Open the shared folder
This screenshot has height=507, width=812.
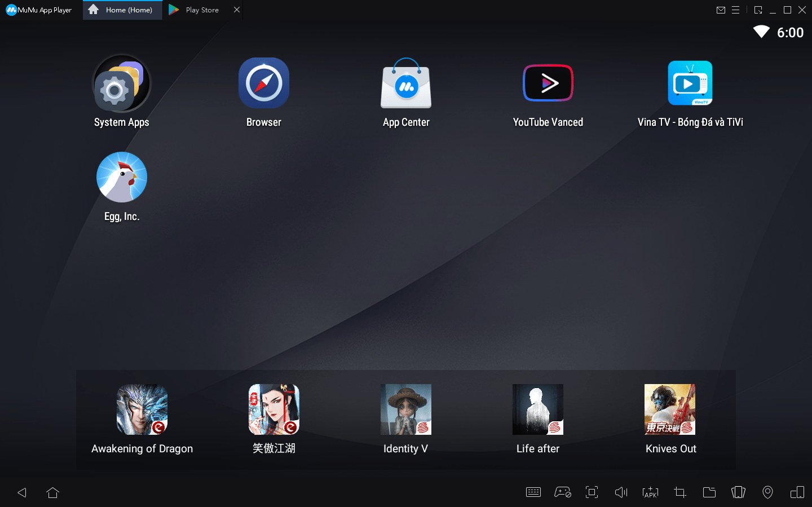709,492
